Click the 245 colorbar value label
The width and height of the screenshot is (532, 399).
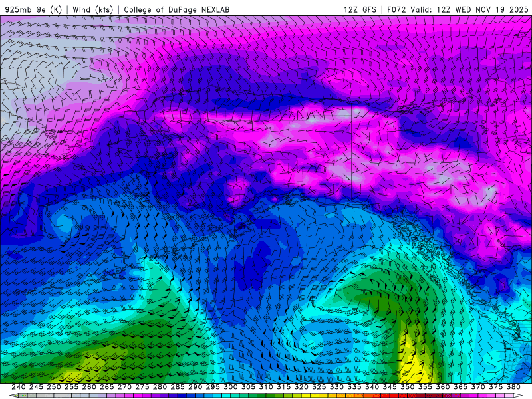click(x=36, y=387)
